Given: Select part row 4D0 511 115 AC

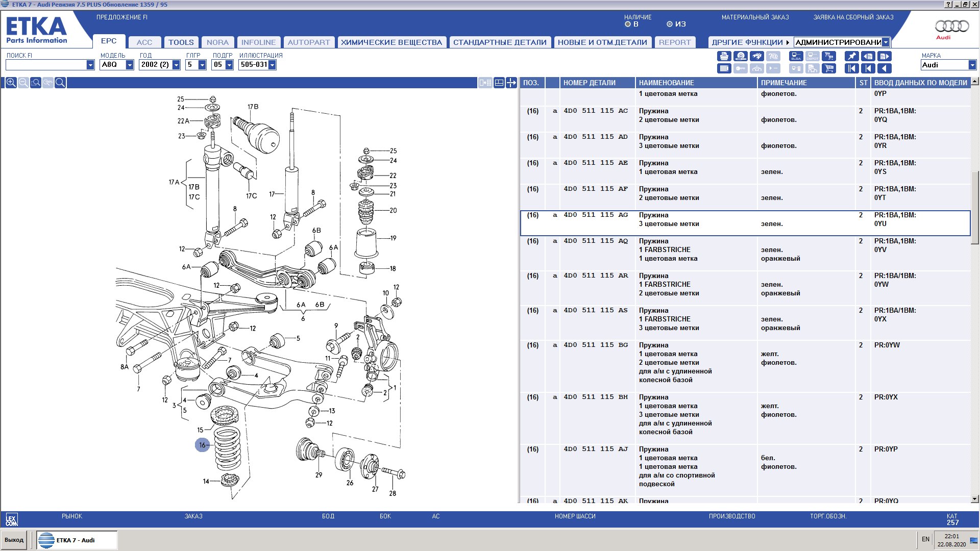Looking at the screenshot, I should coord(745,119).
